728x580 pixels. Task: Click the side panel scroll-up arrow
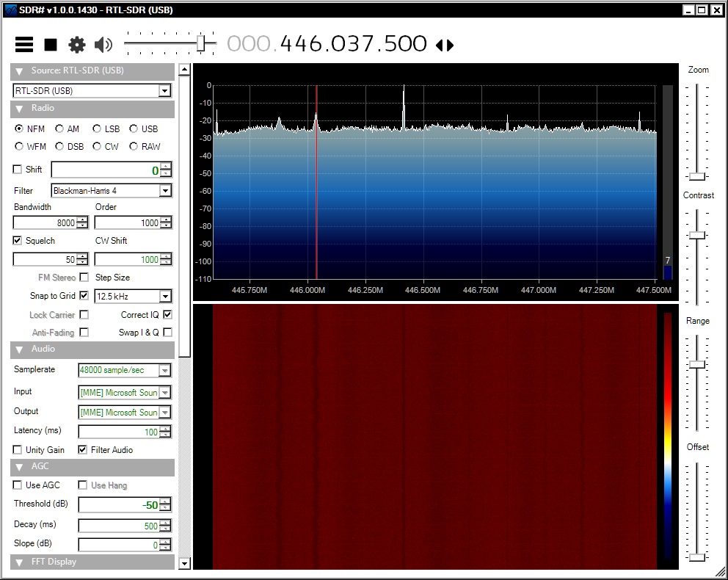(184, 70)
